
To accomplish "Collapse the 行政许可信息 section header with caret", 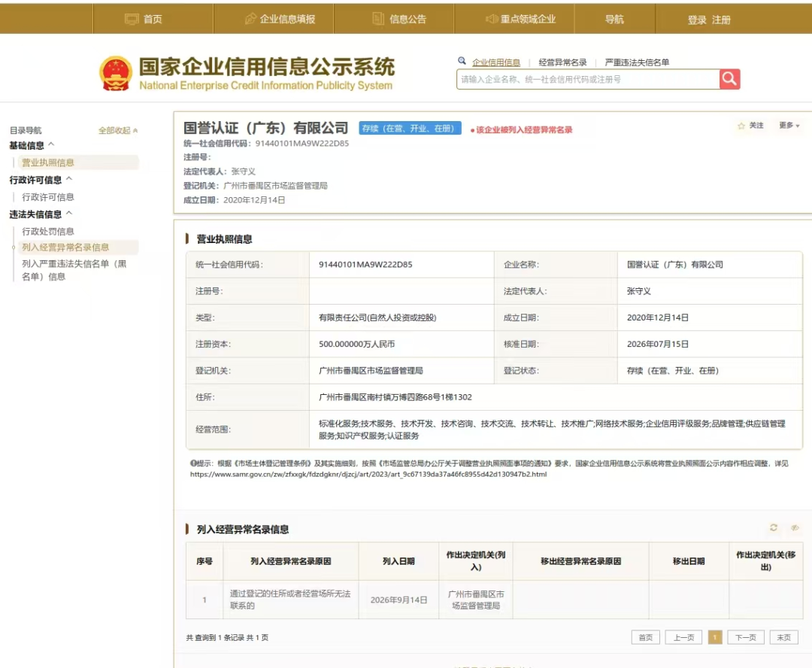I will (41, 180).
